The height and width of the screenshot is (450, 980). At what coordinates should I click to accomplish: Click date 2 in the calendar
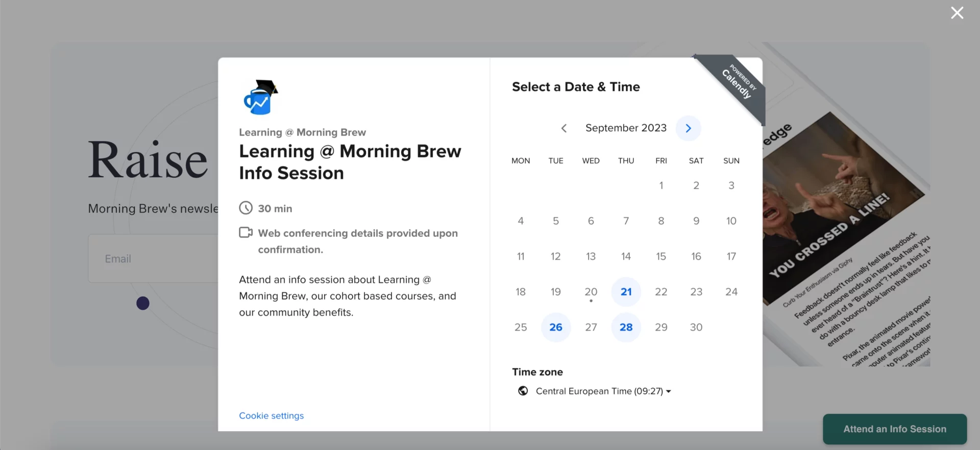[x=696, y=185]
